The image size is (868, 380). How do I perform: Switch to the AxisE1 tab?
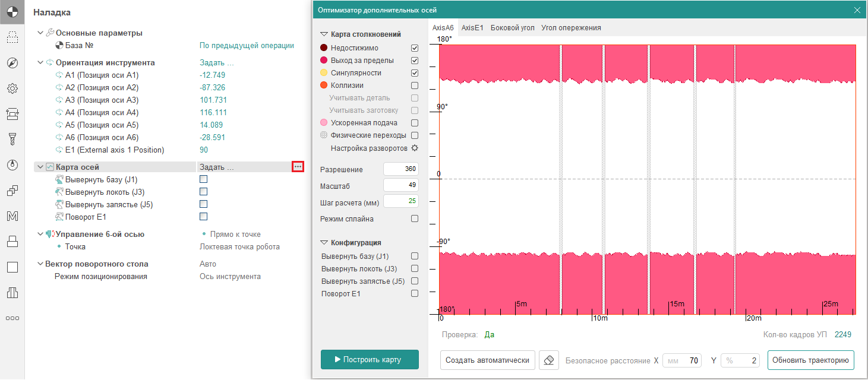[x=472, y=28]
